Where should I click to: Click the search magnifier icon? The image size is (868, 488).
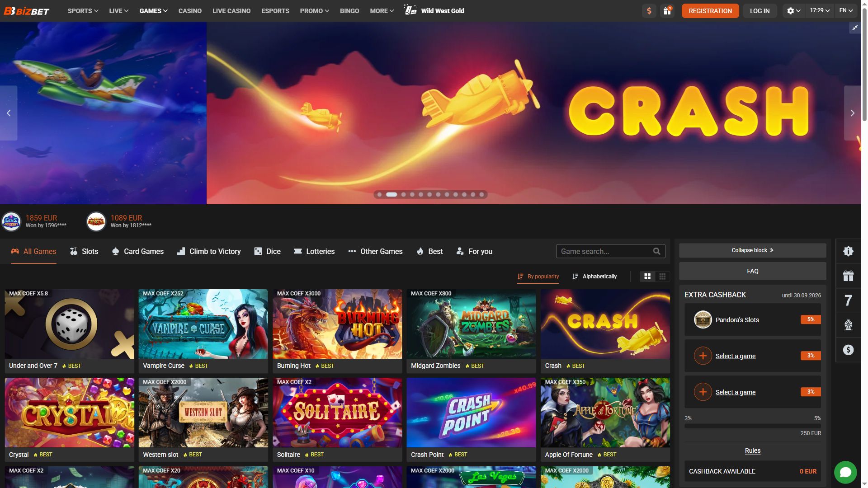pyautogui.click(x=656, y=251)
